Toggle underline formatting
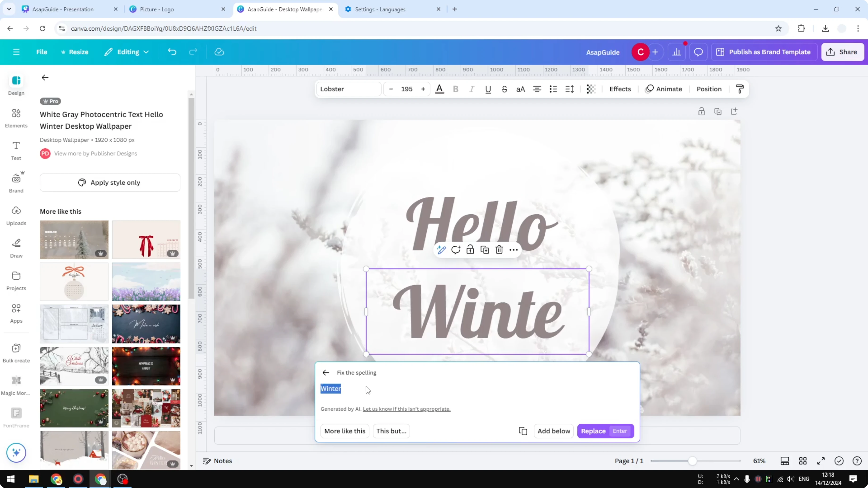This screenshot has height=488, width=868. point(488,89)
